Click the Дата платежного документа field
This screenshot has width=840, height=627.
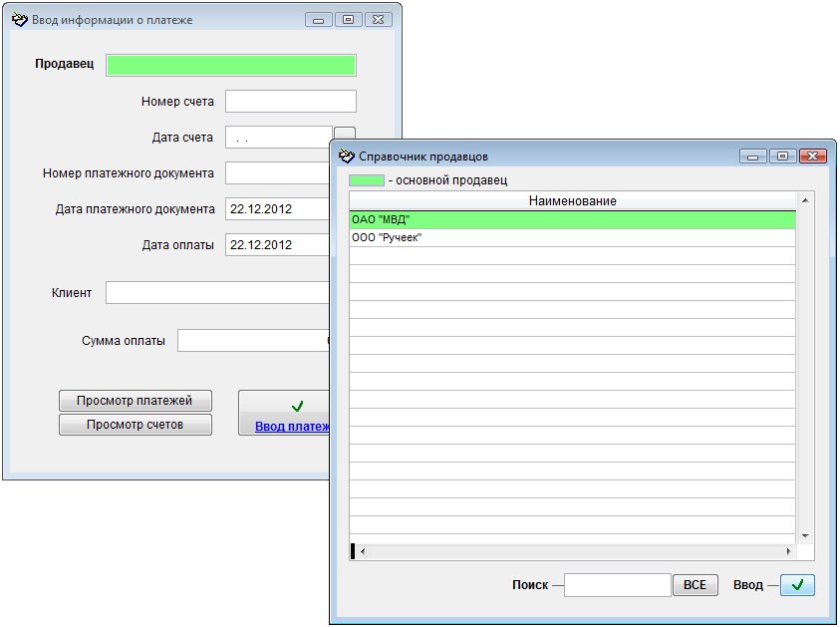pyautogui.click(x=277, y=209)
